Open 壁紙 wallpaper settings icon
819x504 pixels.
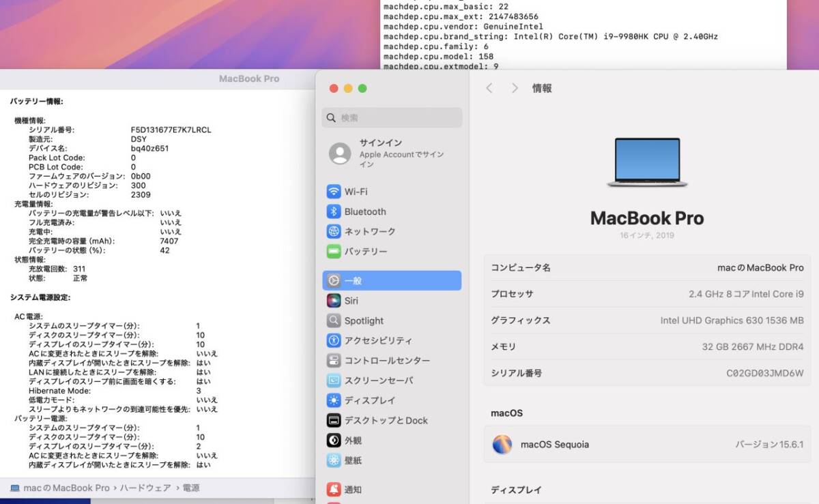point(334,460)
